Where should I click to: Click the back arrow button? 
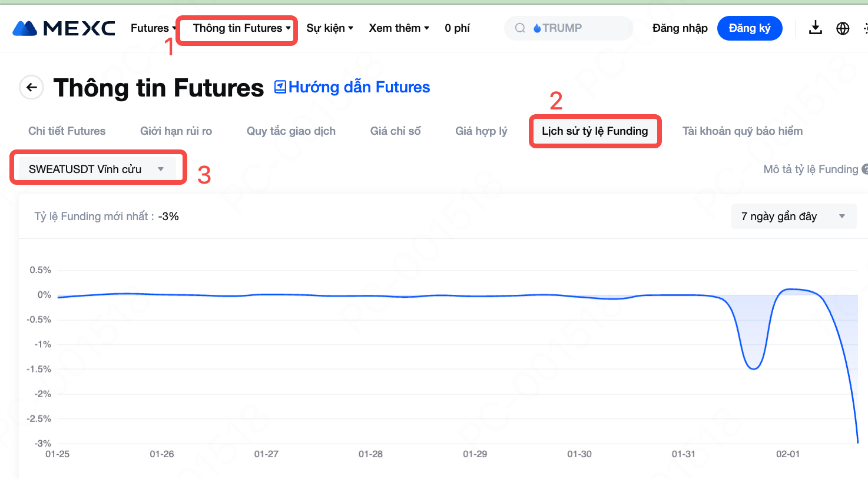coord(32,88)
